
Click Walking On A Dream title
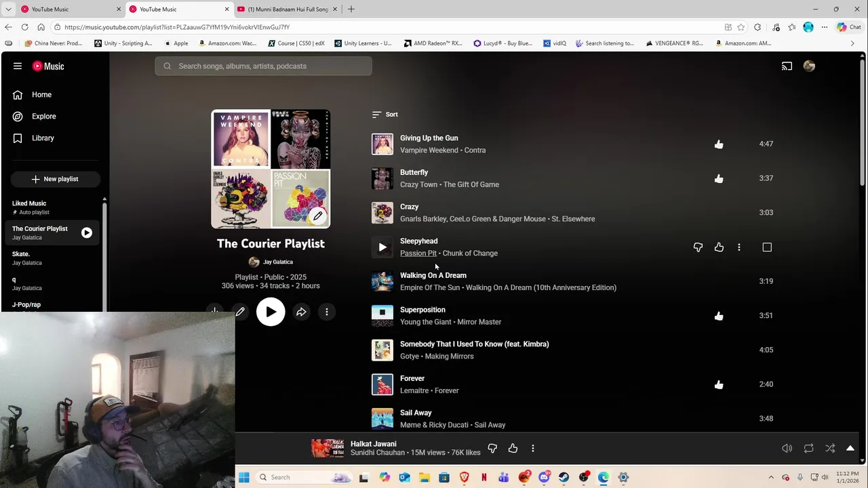point(433,275)
